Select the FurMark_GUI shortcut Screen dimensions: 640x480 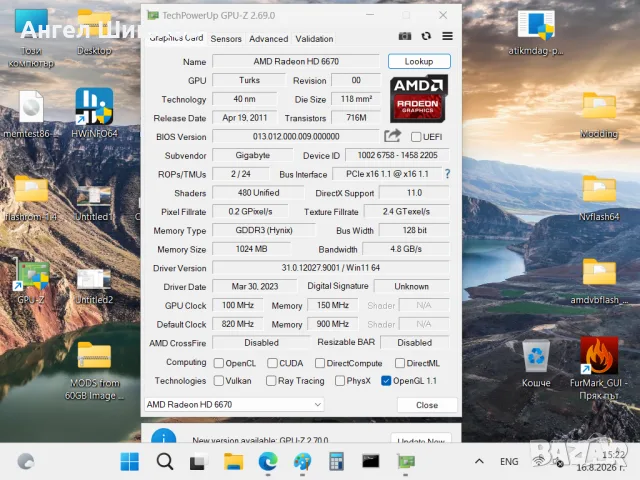coord(599,369)
